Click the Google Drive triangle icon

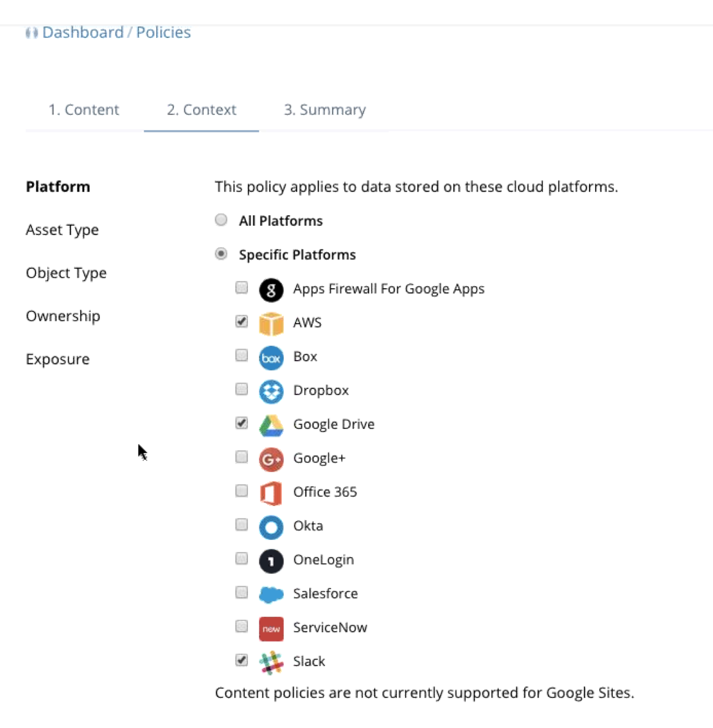pos(271,425)
